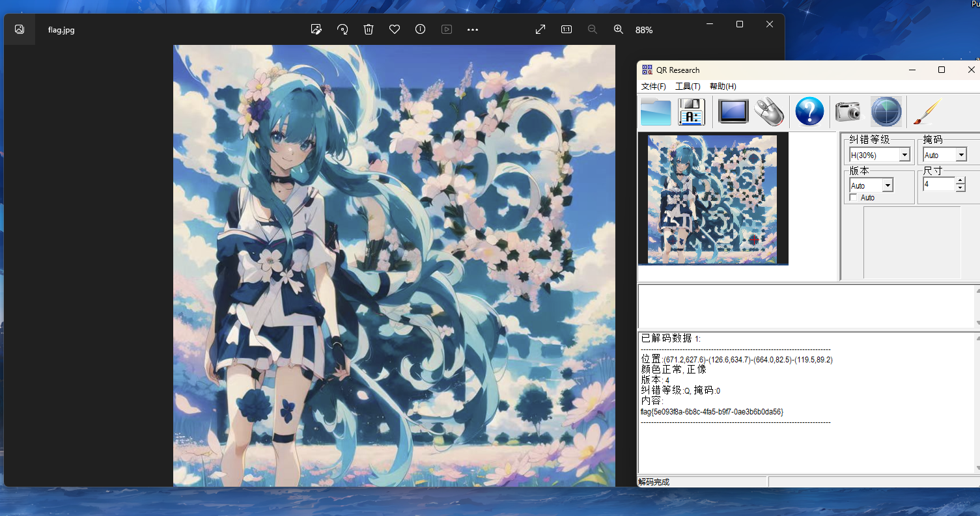Show file info for flag.jpg
The height and width of the screenshot is (516, 980).
pos(421,29)
